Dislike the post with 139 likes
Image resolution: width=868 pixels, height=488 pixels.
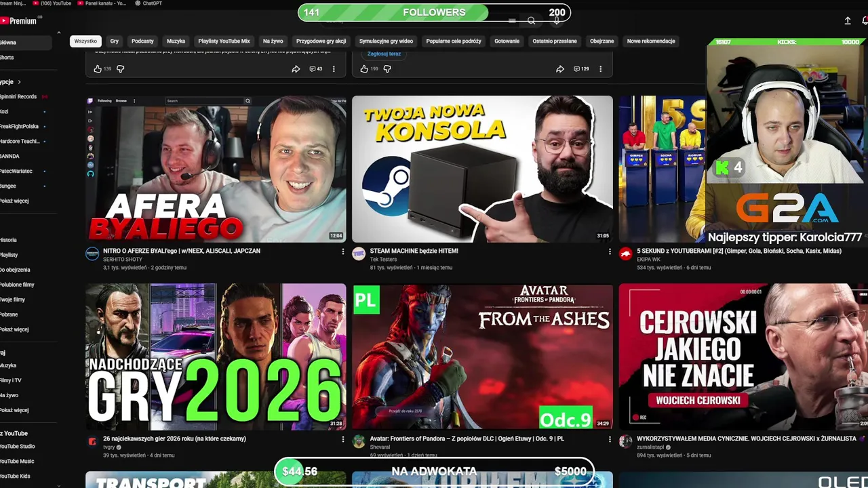(x=121, y=69)
